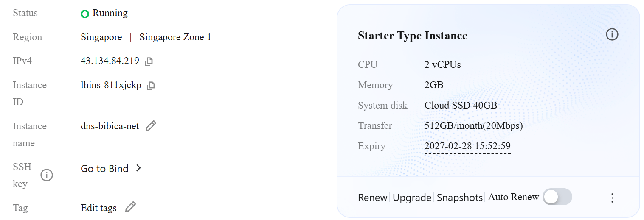Open the Snapshots option

click(459, 198)
